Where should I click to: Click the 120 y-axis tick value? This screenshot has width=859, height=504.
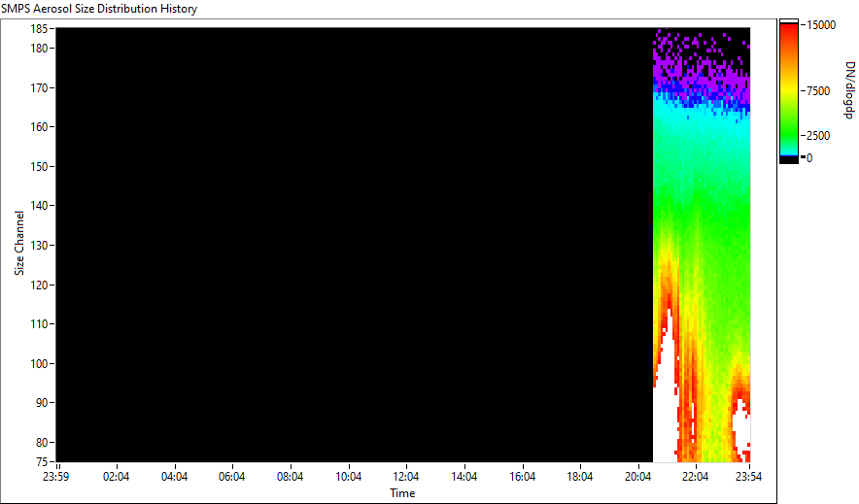coord(38,286)
